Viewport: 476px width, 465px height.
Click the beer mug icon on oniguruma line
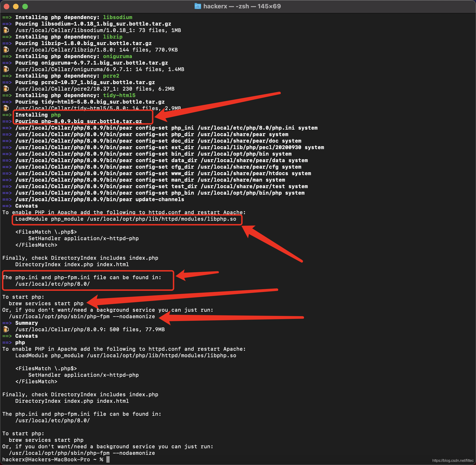coord(6,69)
